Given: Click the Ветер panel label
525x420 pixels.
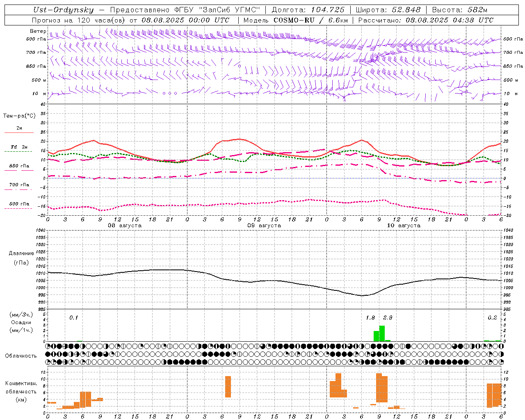Looking at the screenshot, I should pos(38,31).
